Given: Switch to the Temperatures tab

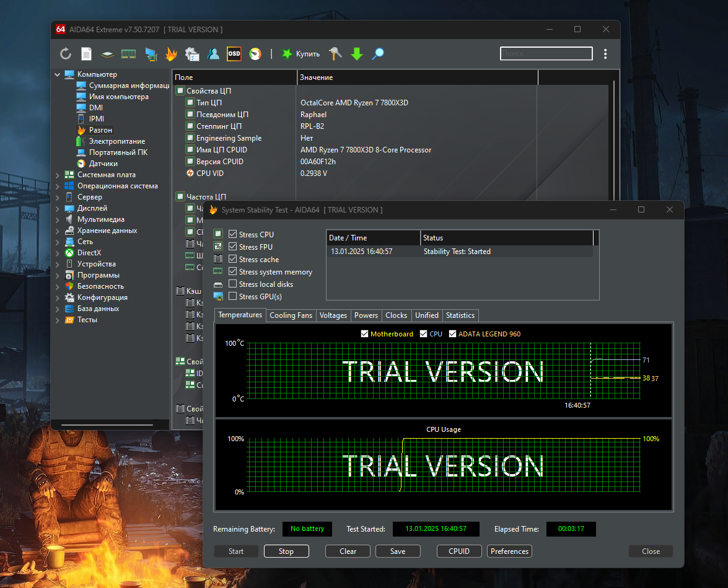Looking at the screenshot, I should [x=240, y=315].
